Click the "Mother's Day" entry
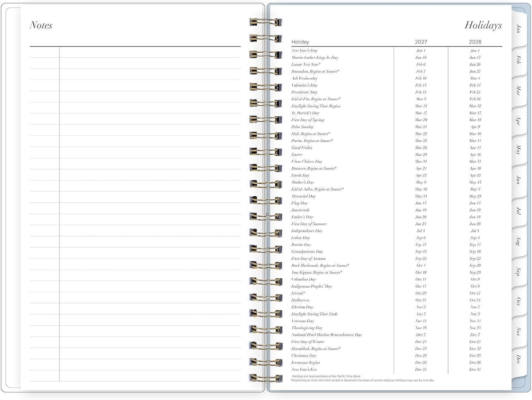This screenshot has height=400, width=532. click(x=303, y=182)
